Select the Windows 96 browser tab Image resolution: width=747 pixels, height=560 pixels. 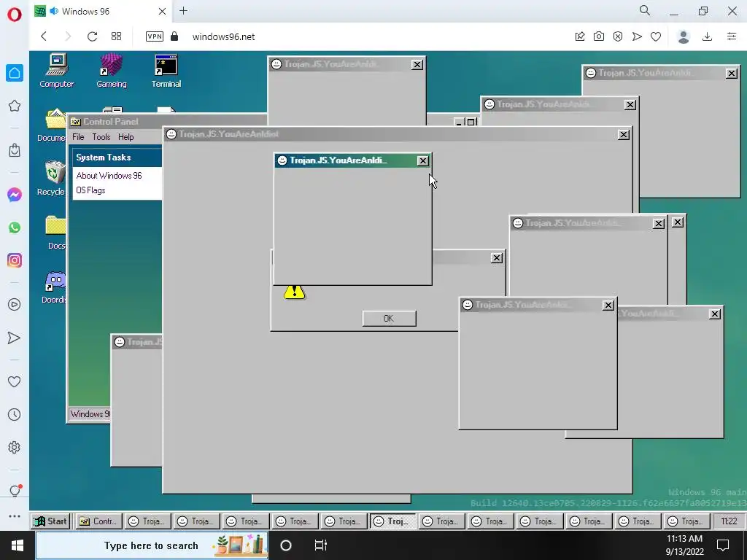[100, 12]
